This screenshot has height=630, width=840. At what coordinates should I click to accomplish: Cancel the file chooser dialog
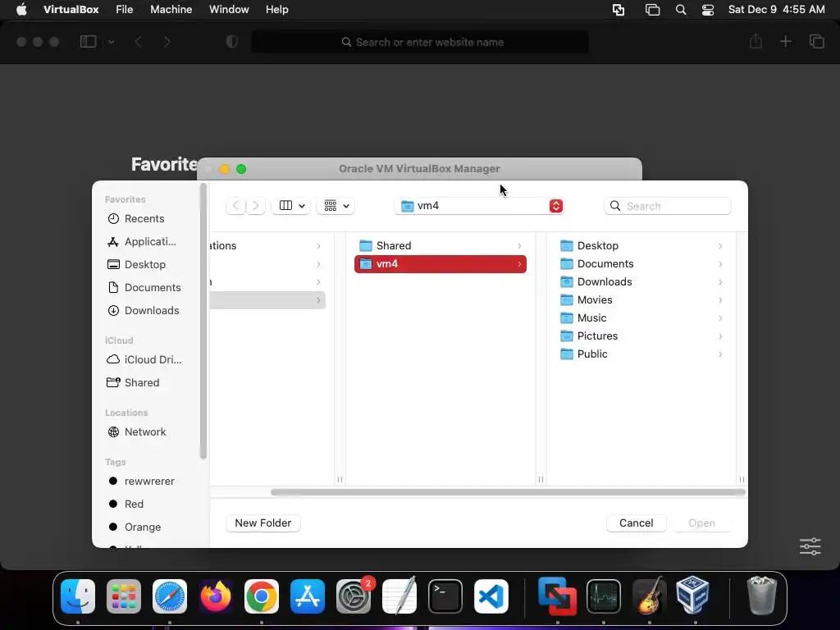point(636,523)
